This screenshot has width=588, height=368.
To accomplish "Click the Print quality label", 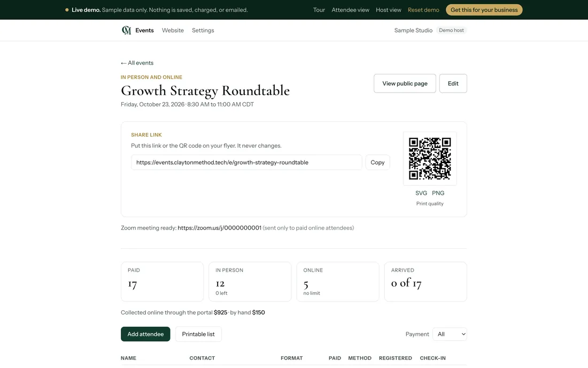I will point(430,204).
